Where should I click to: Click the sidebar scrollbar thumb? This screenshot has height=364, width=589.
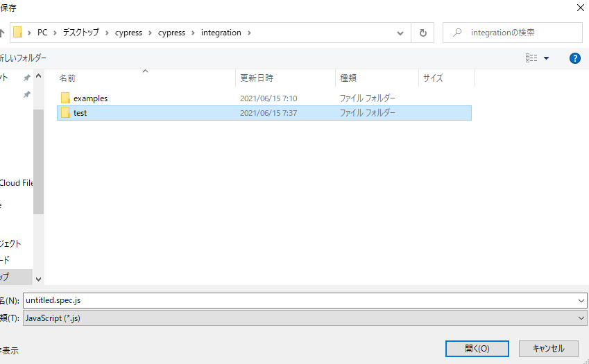(38, 162)
